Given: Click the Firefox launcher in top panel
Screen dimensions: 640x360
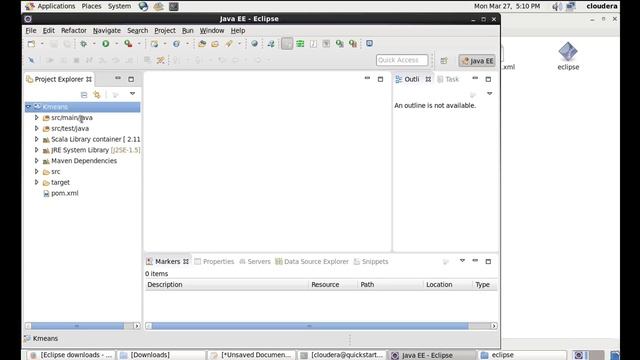Looking at the screenshot, I should 143,6.
